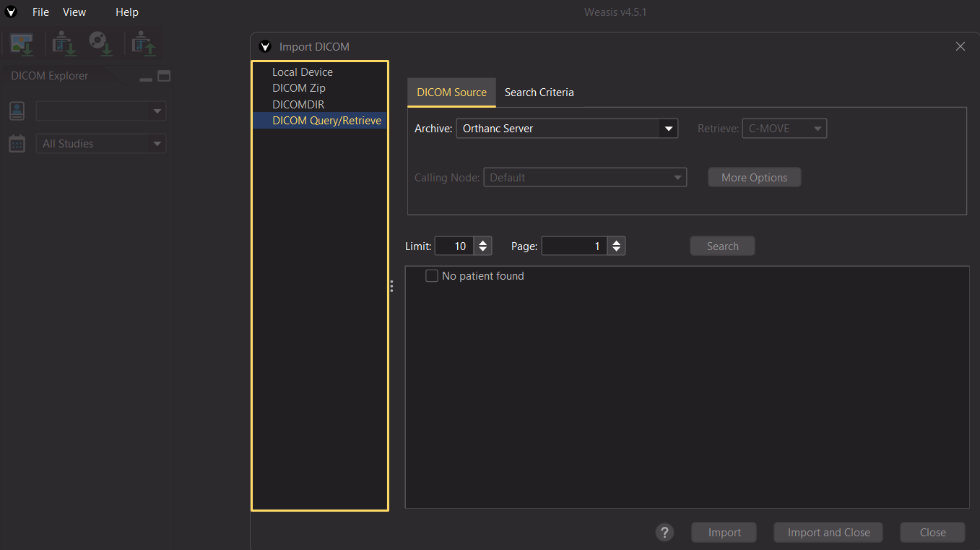
Task: Open the patient selection dropdown in DICOM Explorer
Action: point(157,111)
